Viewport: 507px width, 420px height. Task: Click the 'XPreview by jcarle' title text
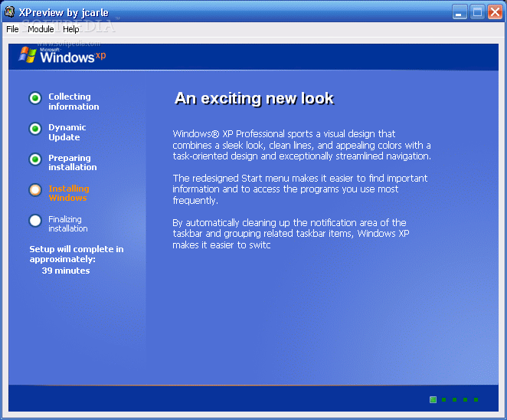(x=64, y=12)
